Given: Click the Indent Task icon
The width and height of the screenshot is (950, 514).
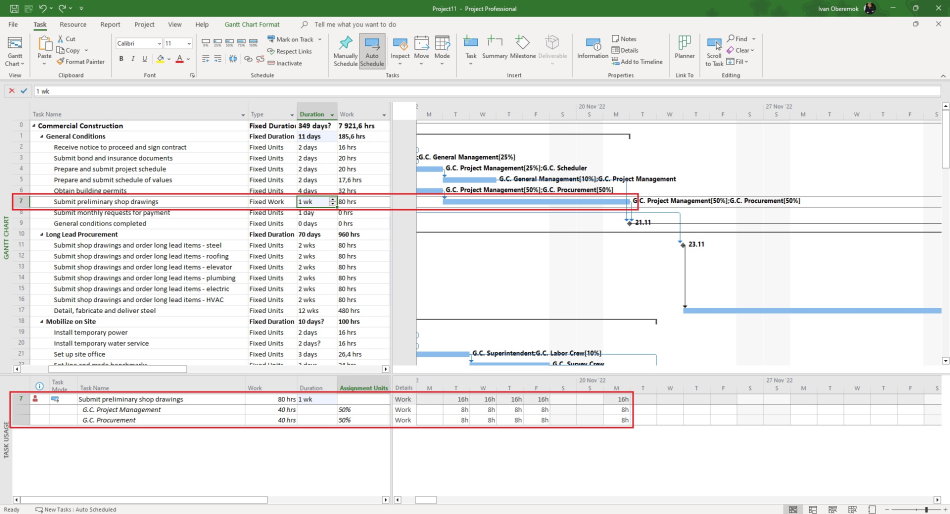Looking at the screenshot, I should pyautogui.click(x=218, y=59).
